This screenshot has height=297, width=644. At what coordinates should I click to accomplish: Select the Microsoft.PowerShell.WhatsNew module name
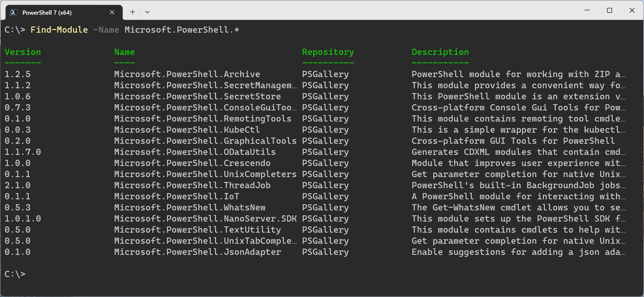tap(190, 207)
